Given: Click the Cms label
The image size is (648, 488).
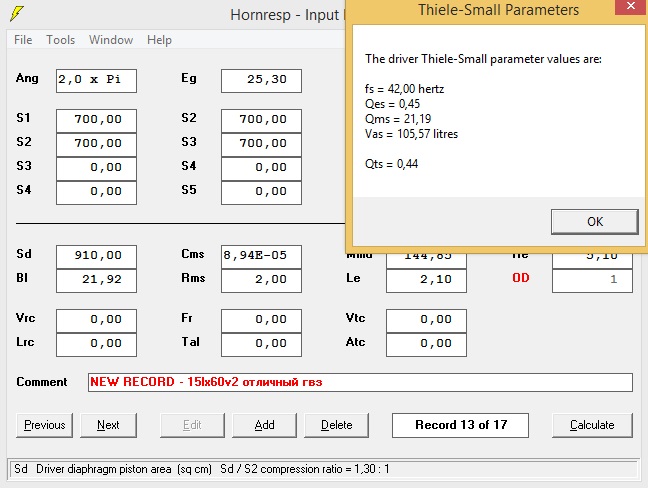Looking at the screenshot, I should pos(193,254).
